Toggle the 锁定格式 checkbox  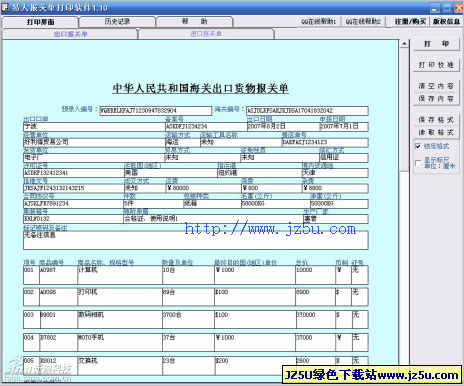pos(418,146)
